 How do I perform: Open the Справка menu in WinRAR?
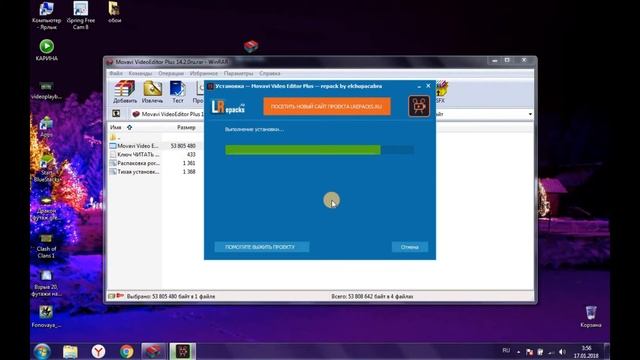tap(269, 73)
